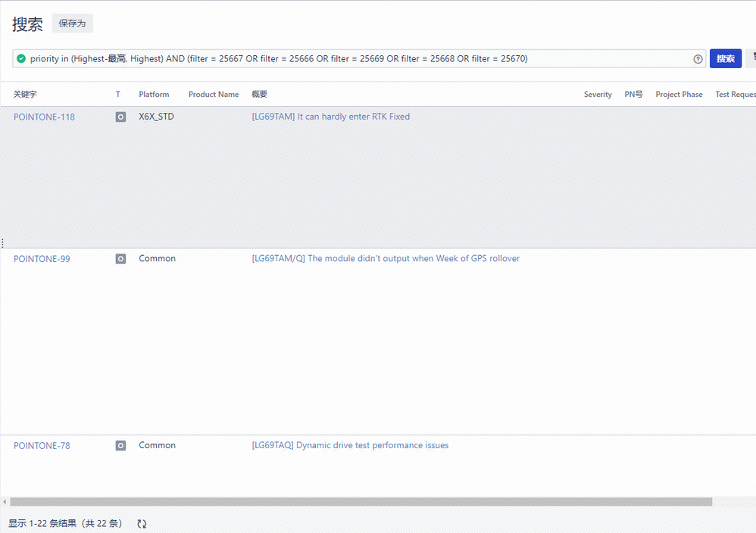The image size is (756, 533).
Task: Click the green valid-query checkmark icon
Action: (x=21, y=58)
